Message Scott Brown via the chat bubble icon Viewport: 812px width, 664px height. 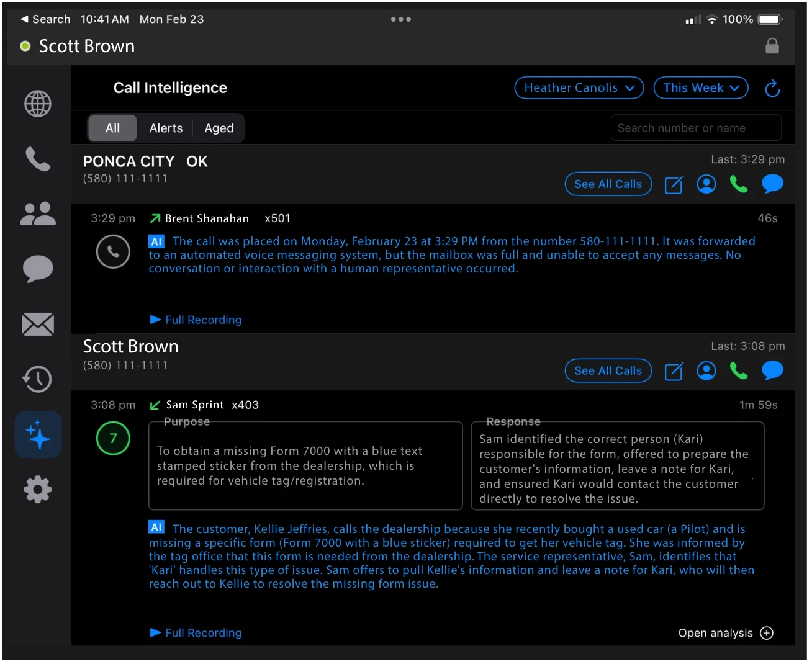[x=772, y=370]
